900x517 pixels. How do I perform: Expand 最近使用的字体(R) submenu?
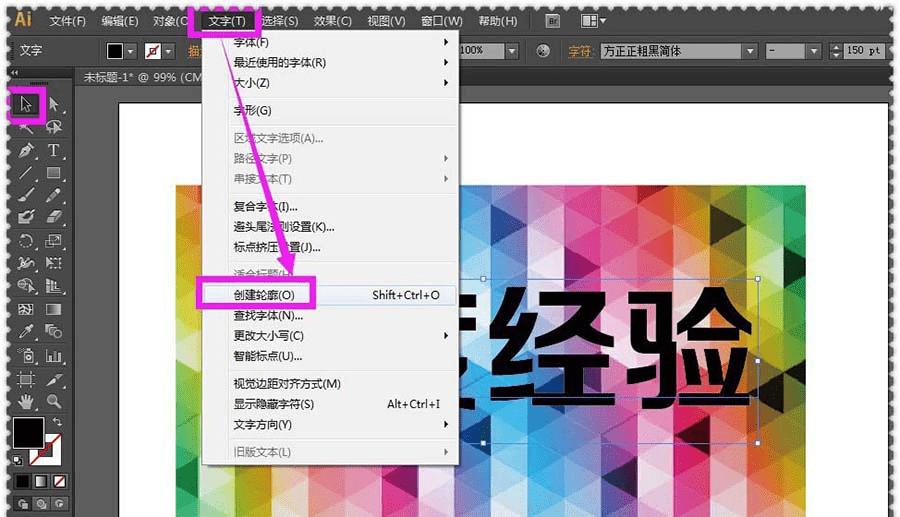[x=331, y=62]
